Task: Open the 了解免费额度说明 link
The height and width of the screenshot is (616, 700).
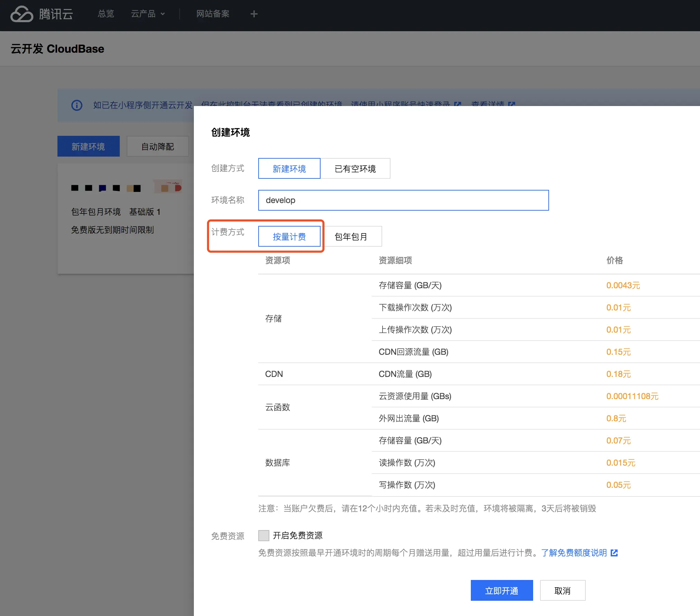Action: (574, 553)
